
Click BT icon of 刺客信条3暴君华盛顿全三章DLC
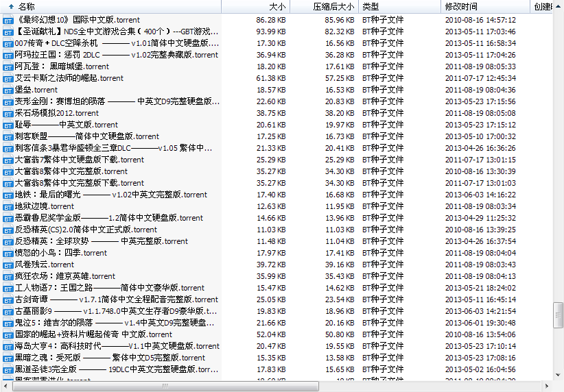(8, 149)
